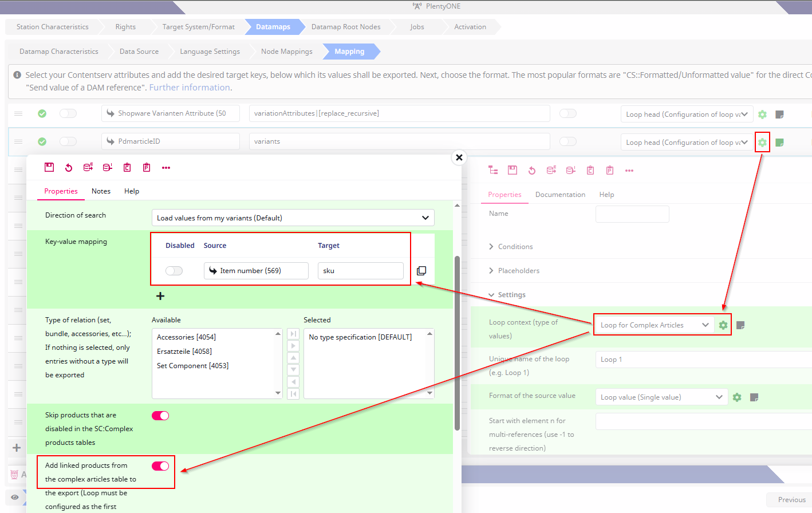Open the Documentation tab
This screenshot has width=812, height=513.
coord(560,194)
